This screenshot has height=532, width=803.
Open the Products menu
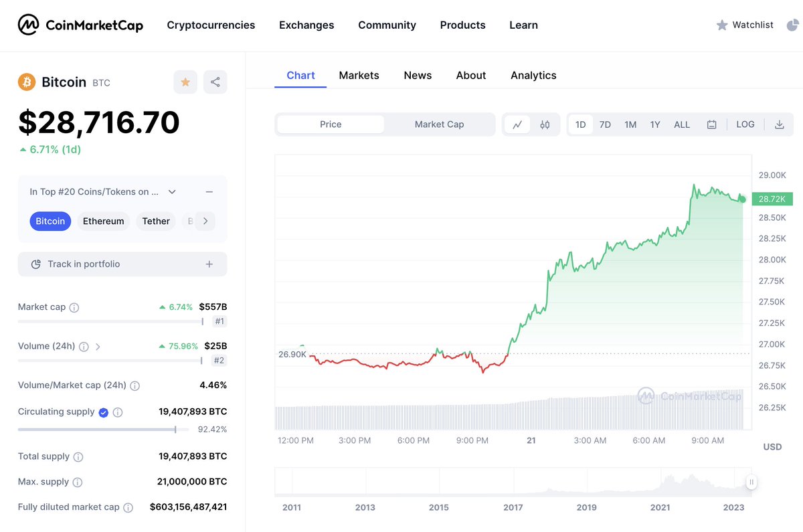click(x=462, y=25)
